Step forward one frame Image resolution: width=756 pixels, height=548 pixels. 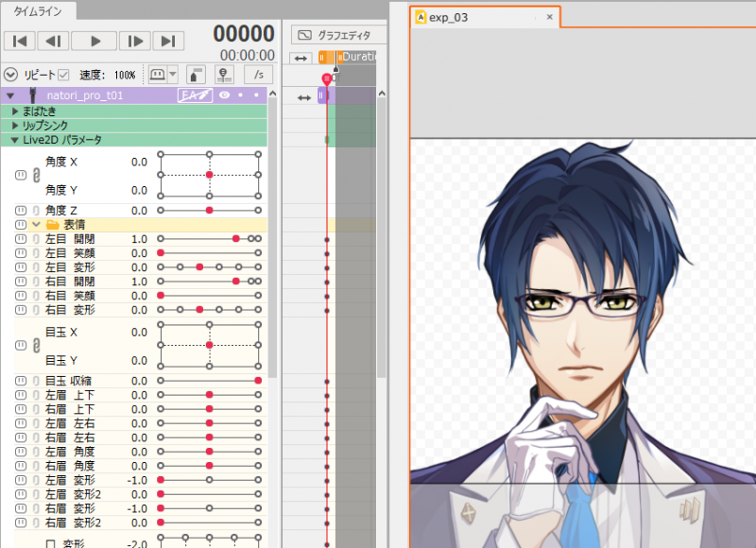pos(135,41)
